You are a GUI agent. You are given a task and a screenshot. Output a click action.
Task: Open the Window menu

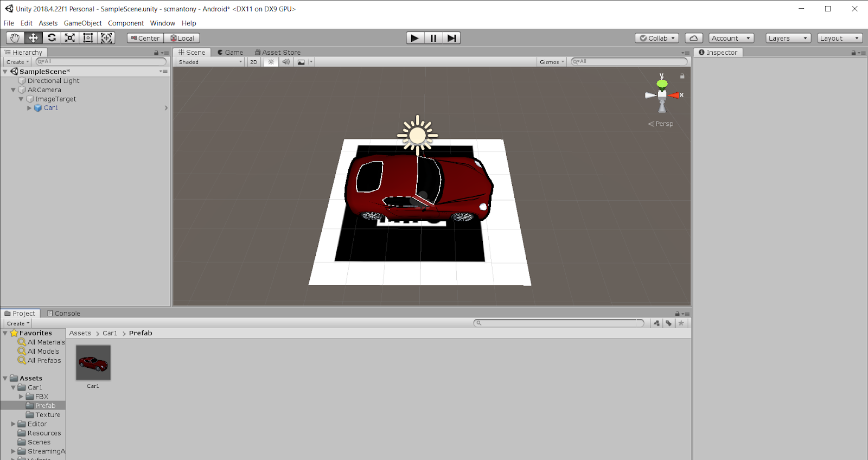163,23
